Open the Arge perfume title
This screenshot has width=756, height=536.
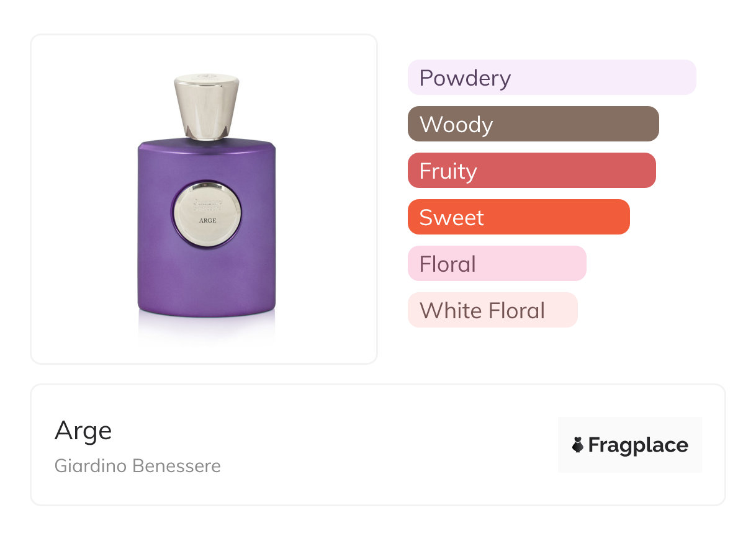click(x=83, y=430)
